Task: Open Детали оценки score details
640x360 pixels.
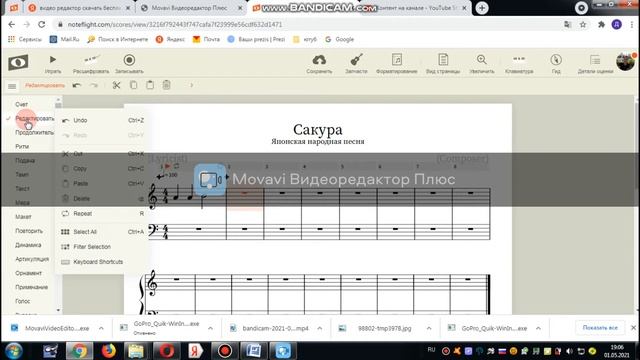Action: (x=595, y=64)
